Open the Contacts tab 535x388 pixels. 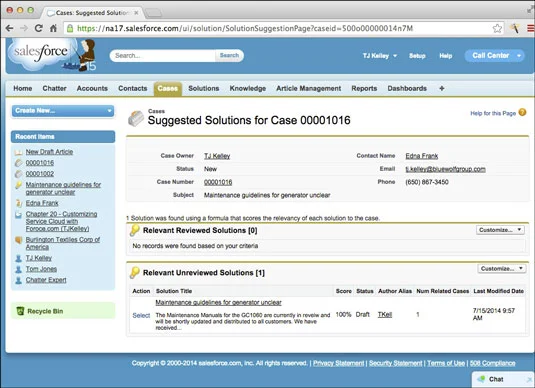pyautogui.click(x=132, y=88)
